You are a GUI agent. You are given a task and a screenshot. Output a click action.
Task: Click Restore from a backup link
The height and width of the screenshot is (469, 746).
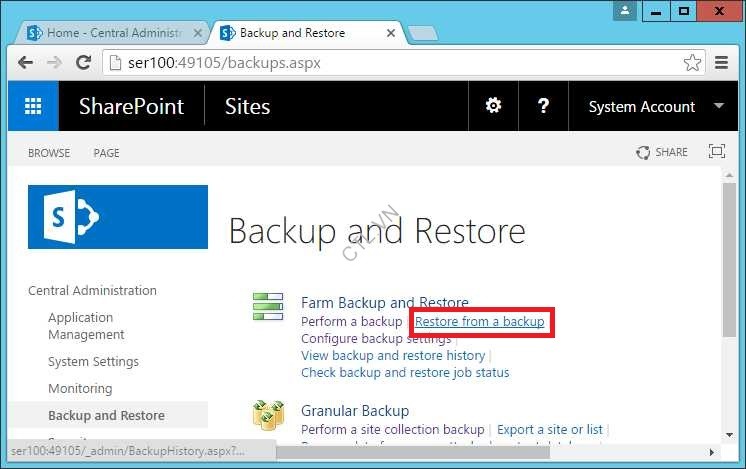coord(480,322)
